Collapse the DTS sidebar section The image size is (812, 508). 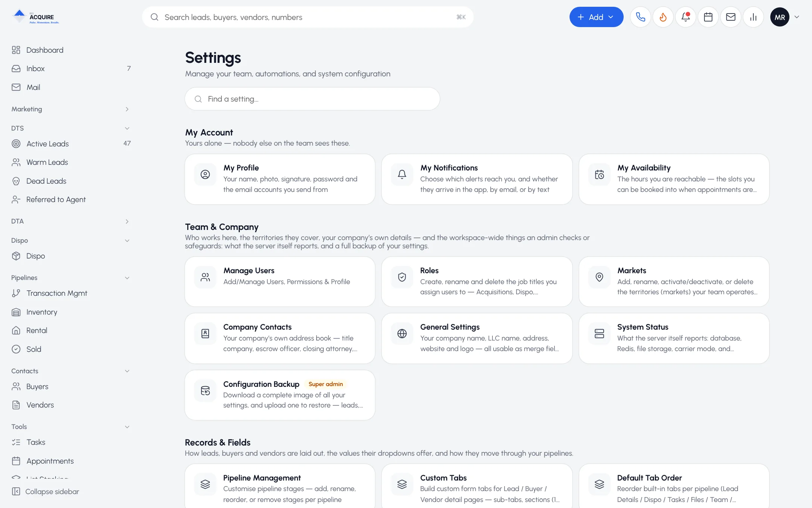71,128
